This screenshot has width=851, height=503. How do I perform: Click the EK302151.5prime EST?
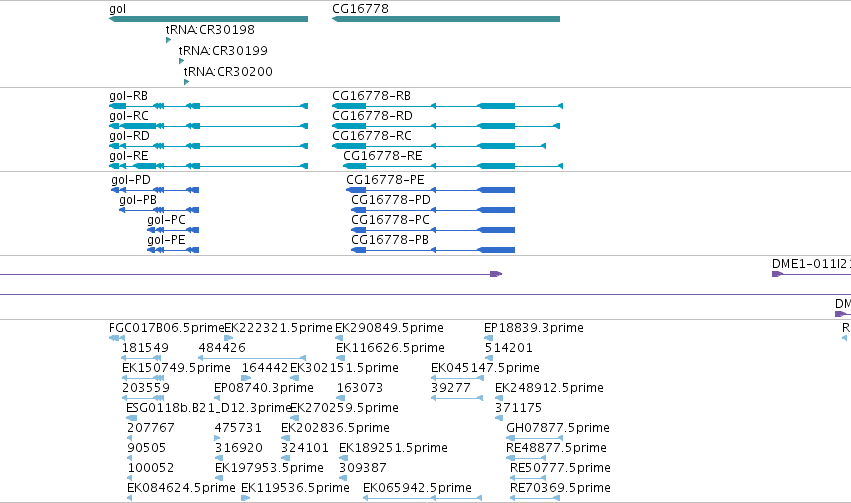tap(345, 368)
